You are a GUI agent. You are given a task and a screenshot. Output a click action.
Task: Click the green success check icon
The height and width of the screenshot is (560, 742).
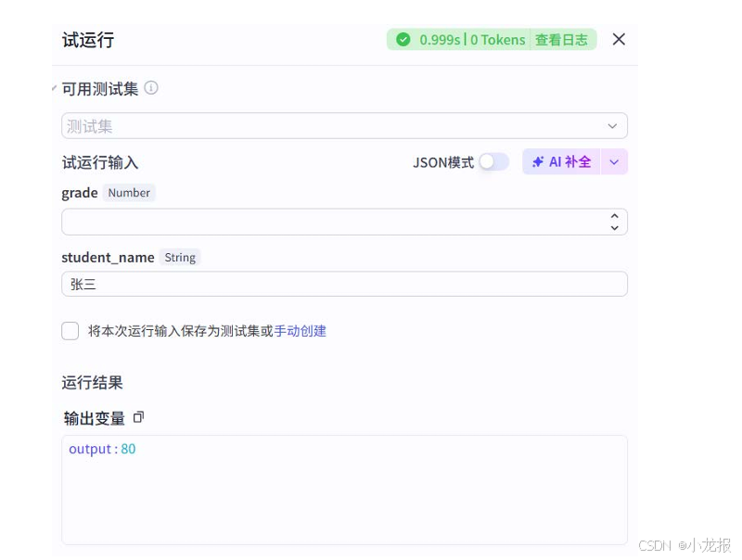pyautogui.click(x=403, y=40)
